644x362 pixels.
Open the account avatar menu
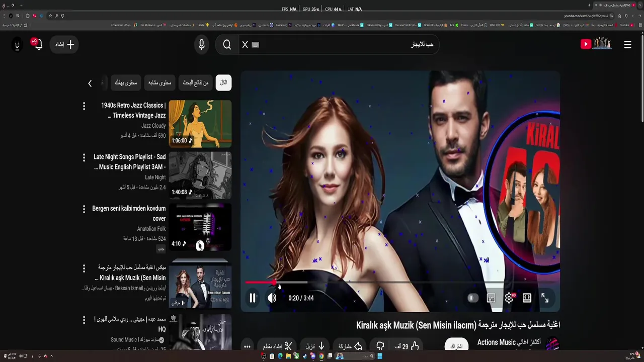pyautogui.click(x=17, y=45)
